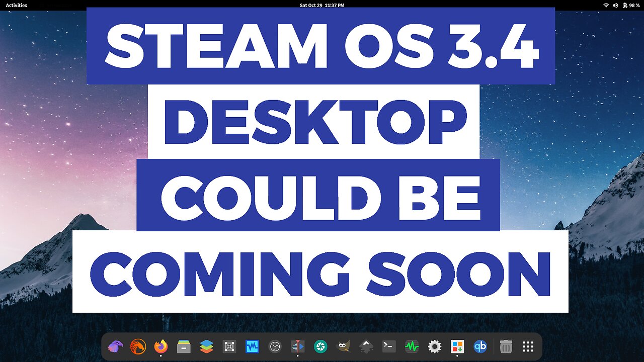
Task: Open the Activities overview
Action: tap(16, 5)
